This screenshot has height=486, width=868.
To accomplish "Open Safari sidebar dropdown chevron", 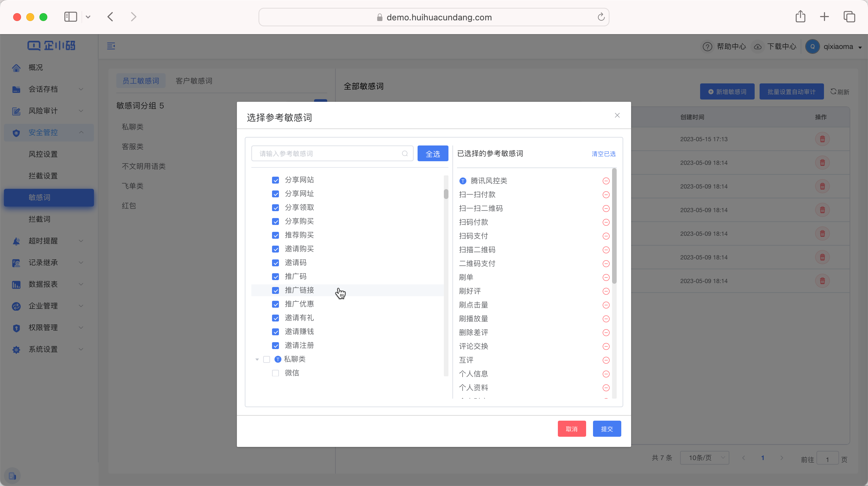I will click(x=88, y=17).
